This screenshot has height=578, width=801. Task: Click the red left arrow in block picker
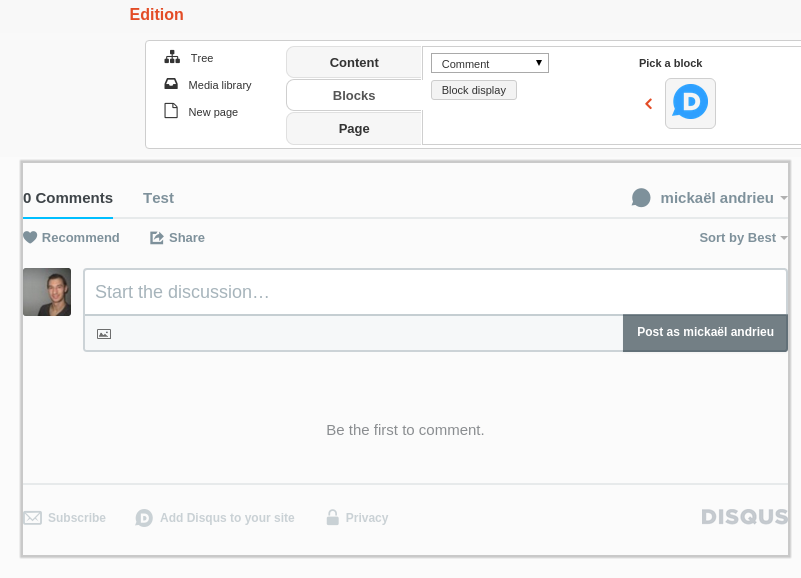coord(649,103)
